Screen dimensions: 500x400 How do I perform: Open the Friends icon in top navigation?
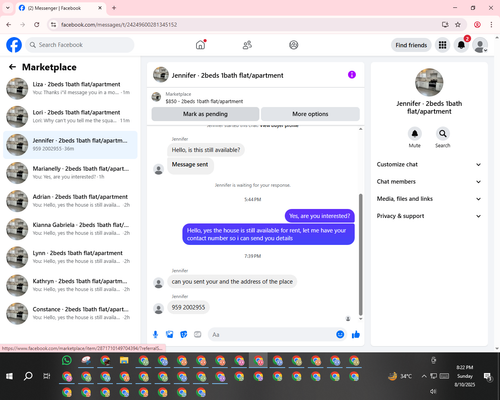[247, 45]
